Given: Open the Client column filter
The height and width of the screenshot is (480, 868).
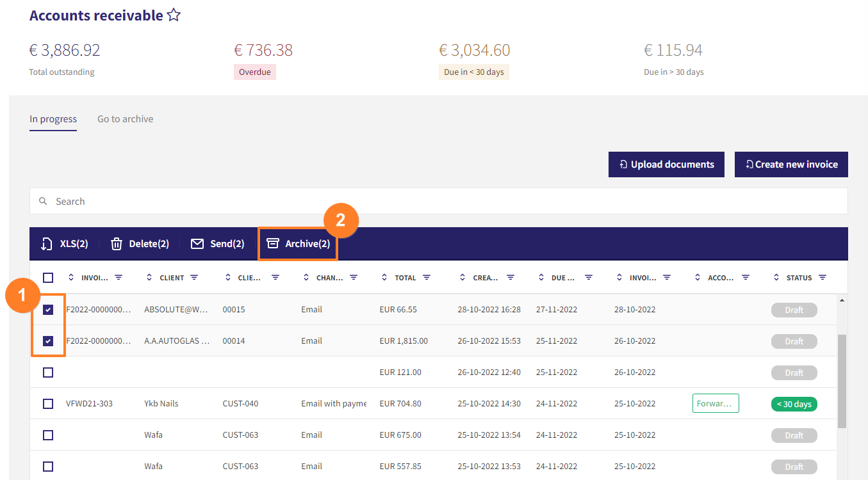Looking at the screenshot, I should point(194,278).
